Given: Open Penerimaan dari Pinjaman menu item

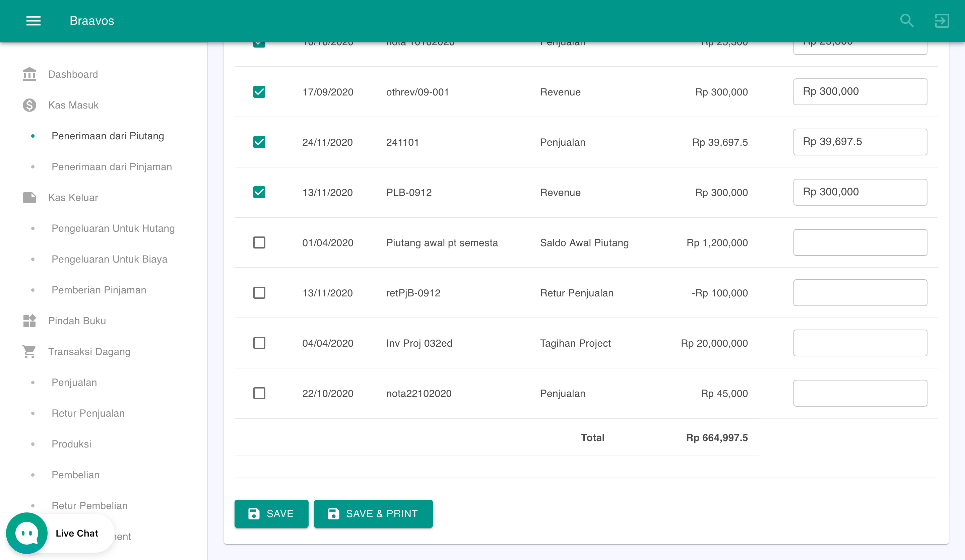Looking at the screenshot, I should (112, 166).
